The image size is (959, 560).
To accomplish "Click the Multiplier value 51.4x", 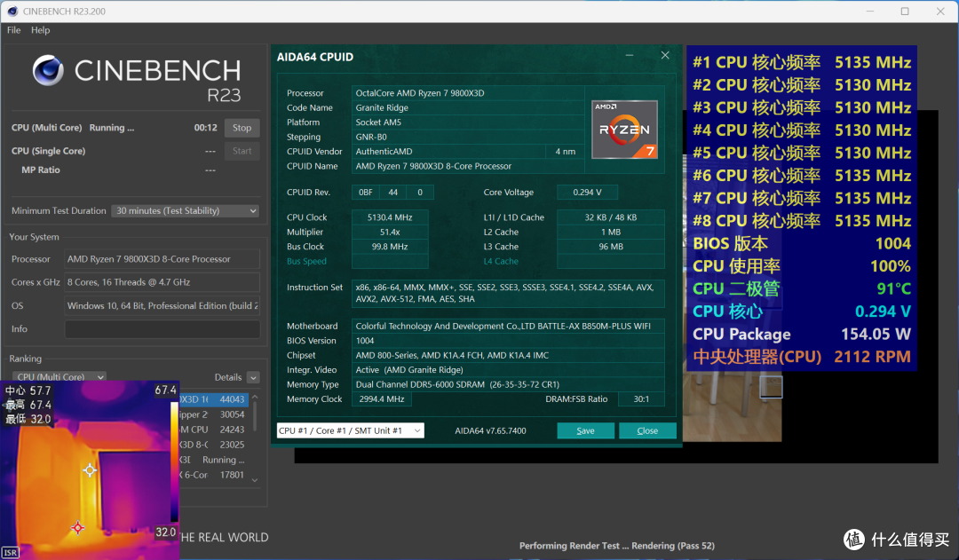I will point(390,233).
